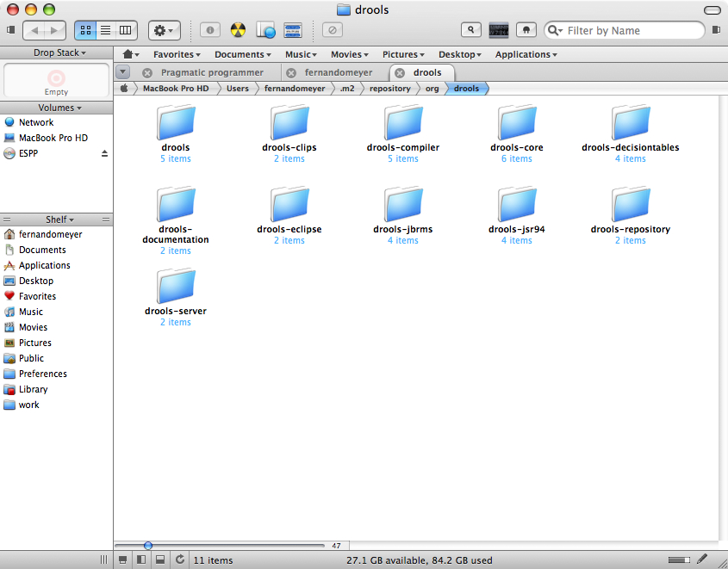Click the document with blue globe icon
Image resolution: width=728 pixels, height=569 pixels.
tap(265, 30)
